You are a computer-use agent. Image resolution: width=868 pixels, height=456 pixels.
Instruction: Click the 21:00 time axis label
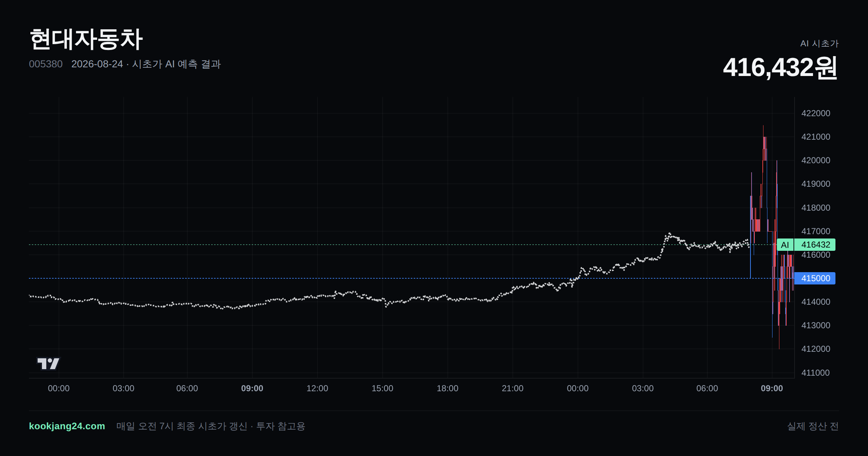[x=512, y=388]
